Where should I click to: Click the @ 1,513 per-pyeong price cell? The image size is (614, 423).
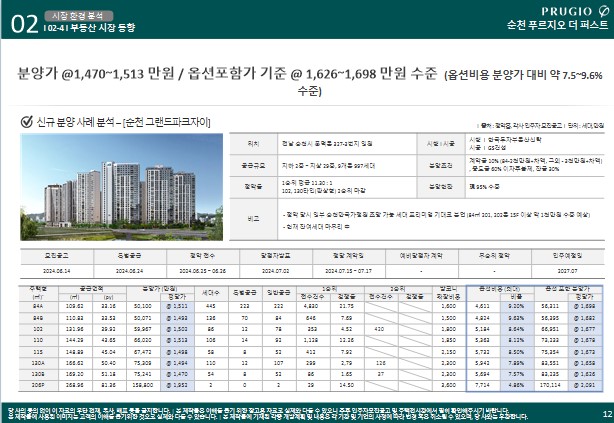coord(177,340)
